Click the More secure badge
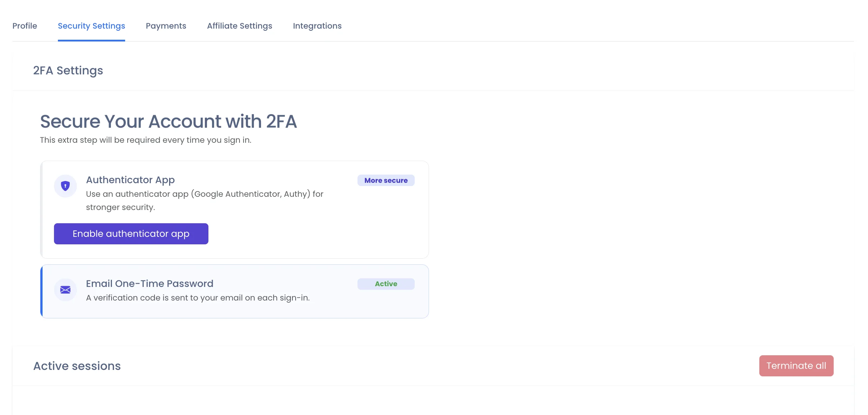 [386, 180]
